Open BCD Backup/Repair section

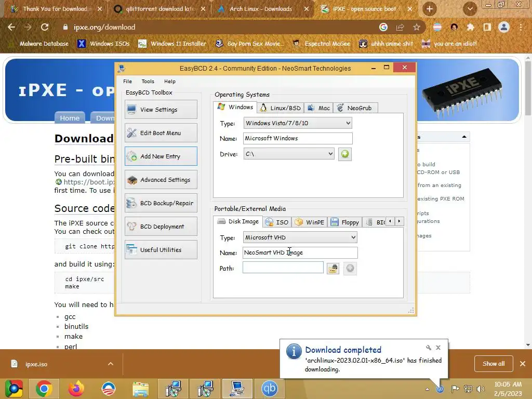click(x=161, y=203)
